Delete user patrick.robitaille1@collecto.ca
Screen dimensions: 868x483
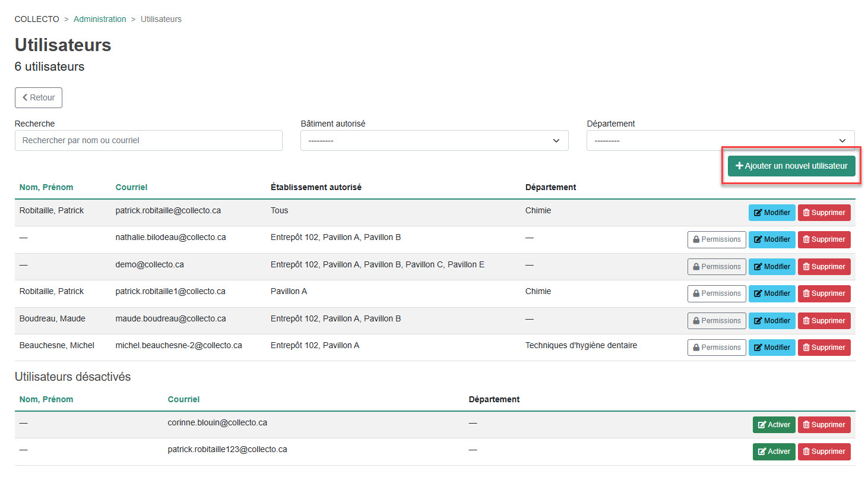pos(823,293)
